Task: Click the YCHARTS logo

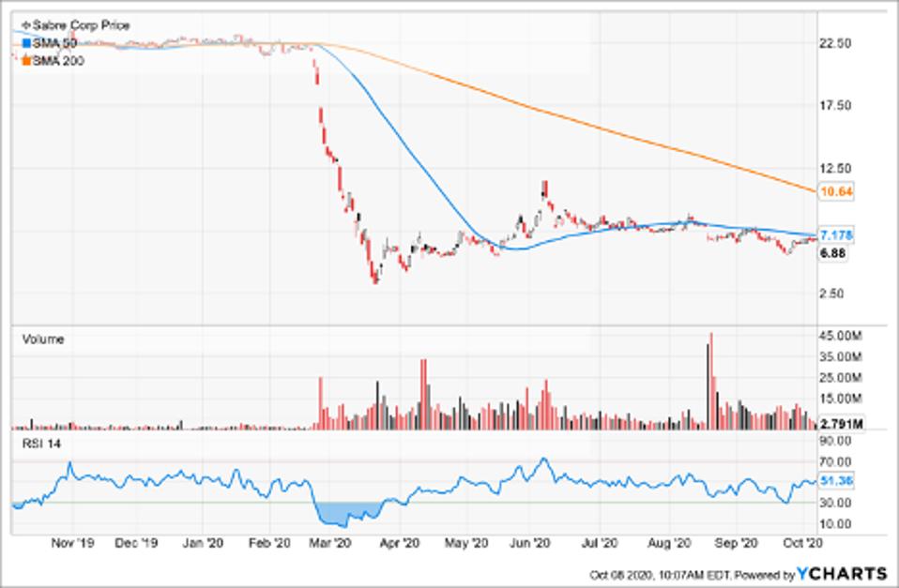Action: (x=842, y=573)
